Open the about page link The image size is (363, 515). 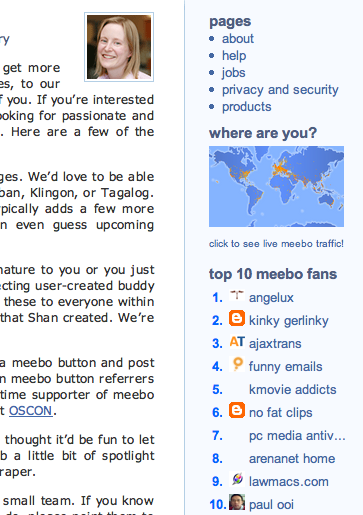(x=238, y=39)
